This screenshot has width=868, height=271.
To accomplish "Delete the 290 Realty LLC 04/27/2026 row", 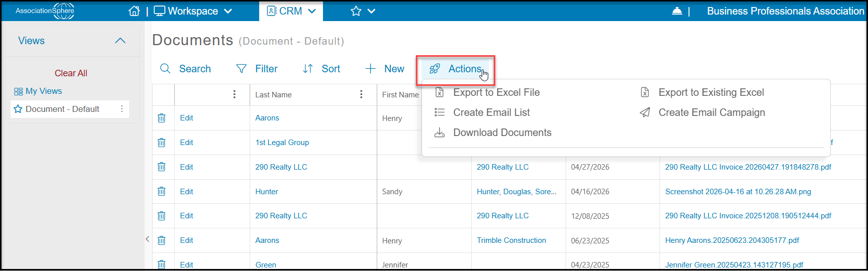I will click(x=162, y=167).
